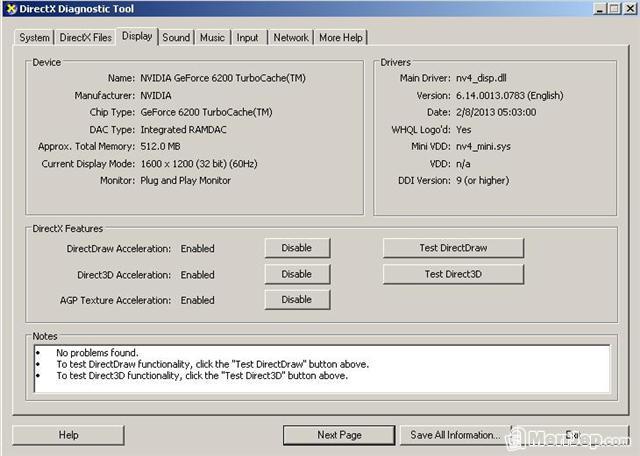This screenshot has width=640, height=456.
Task: Click DDI Version '9 (or higher)'
Action: tap(482, 180)
